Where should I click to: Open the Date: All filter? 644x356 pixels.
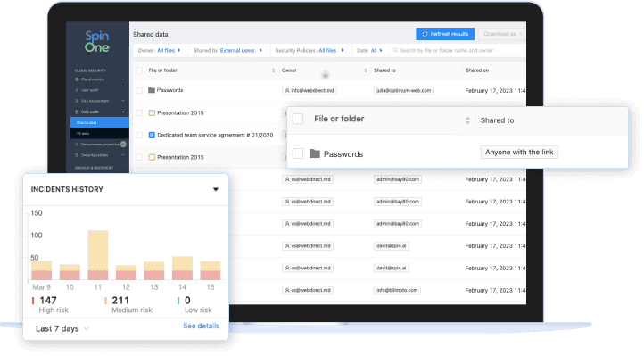click(369, 51)
